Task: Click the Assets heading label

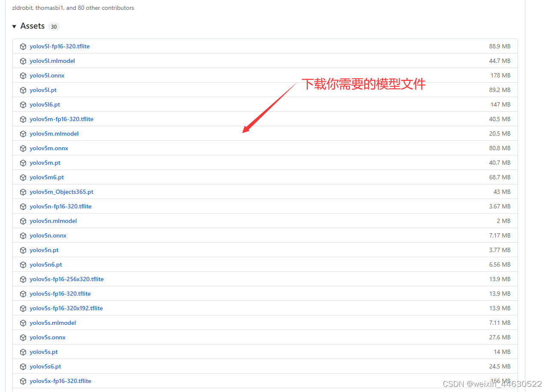Action: click(x=33, y=26)
